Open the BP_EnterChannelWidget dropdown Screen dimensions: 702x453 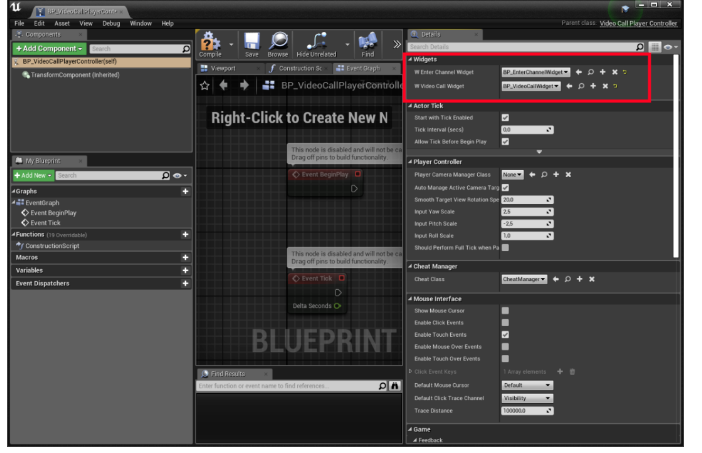(535, 72)
